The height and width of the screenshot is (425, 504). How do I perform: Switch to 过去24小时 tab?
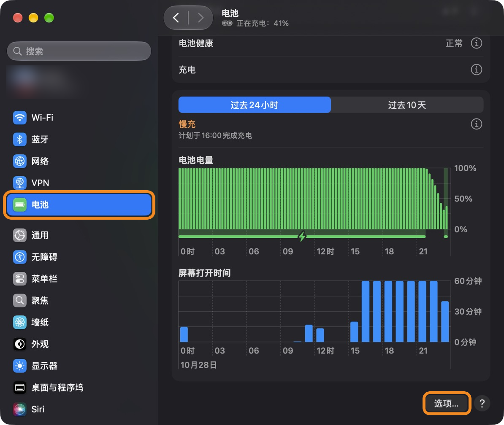(x=255, y=105)
